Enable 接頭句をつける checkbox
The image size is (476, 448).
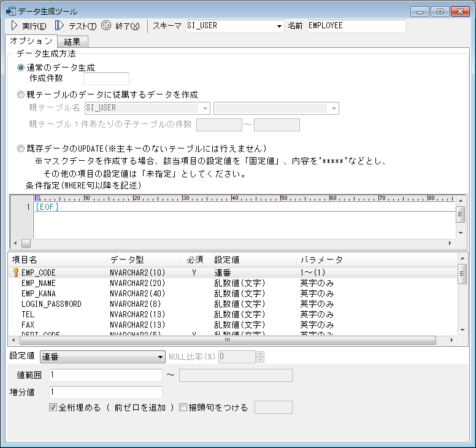183,407
